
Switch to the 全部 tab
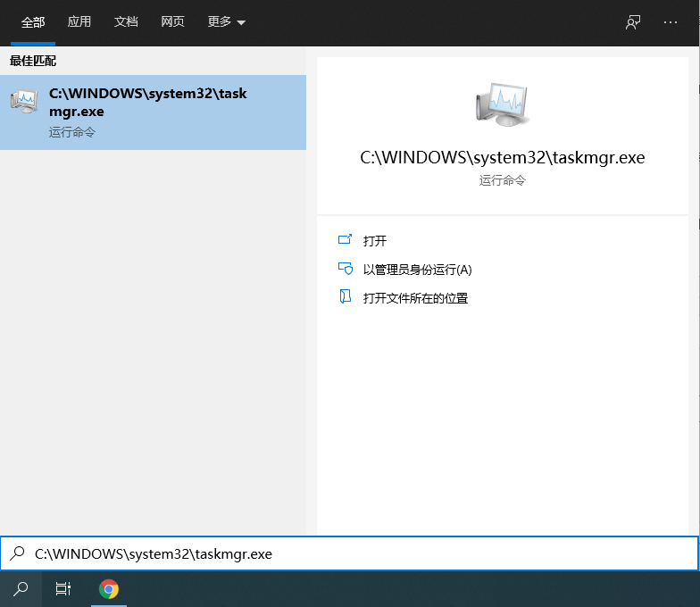33,21
